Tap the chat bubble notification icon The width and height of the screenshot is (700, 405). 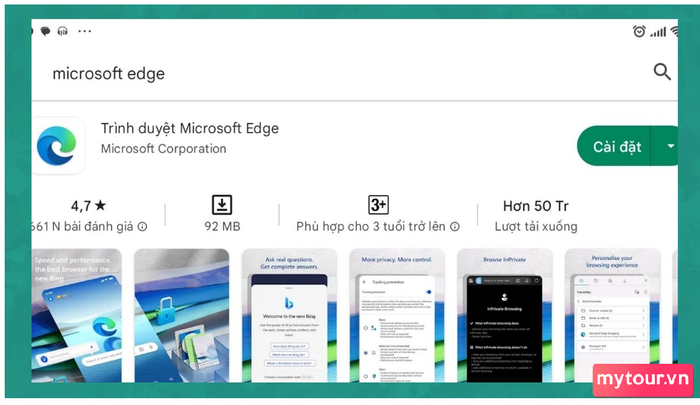pyautogui.click(x=45, y=31)
